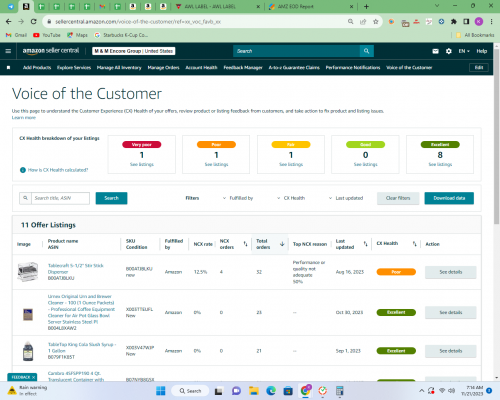Toggle sort on CX Health column
The height and width of the screenshot is (400, 500).
(414, 244)
